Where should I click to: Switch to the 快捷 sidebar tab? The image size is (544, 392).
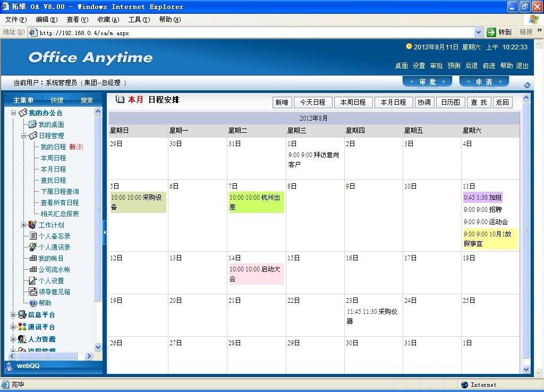click(57, 100)
